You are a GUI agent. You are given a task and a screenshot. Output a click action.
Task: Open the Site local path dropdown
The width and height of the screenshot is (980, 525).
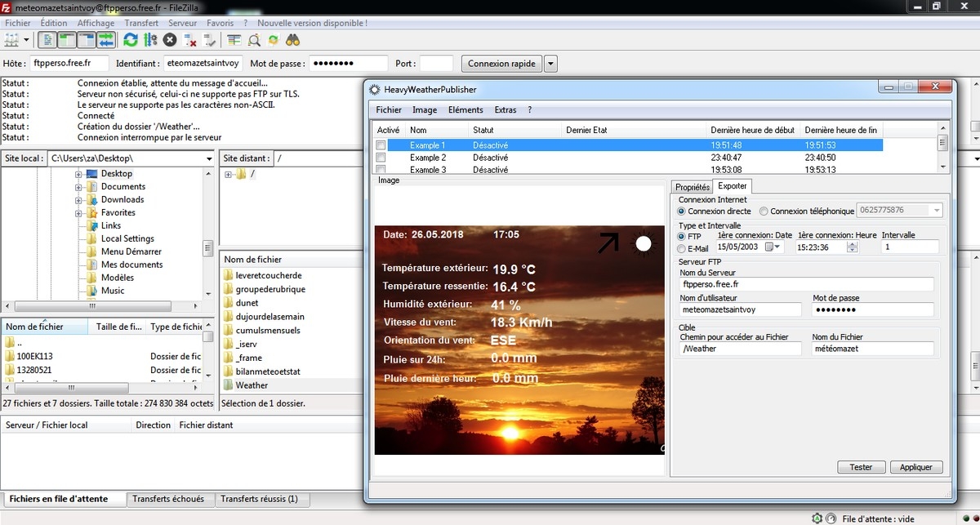click(x=210, y=158)
